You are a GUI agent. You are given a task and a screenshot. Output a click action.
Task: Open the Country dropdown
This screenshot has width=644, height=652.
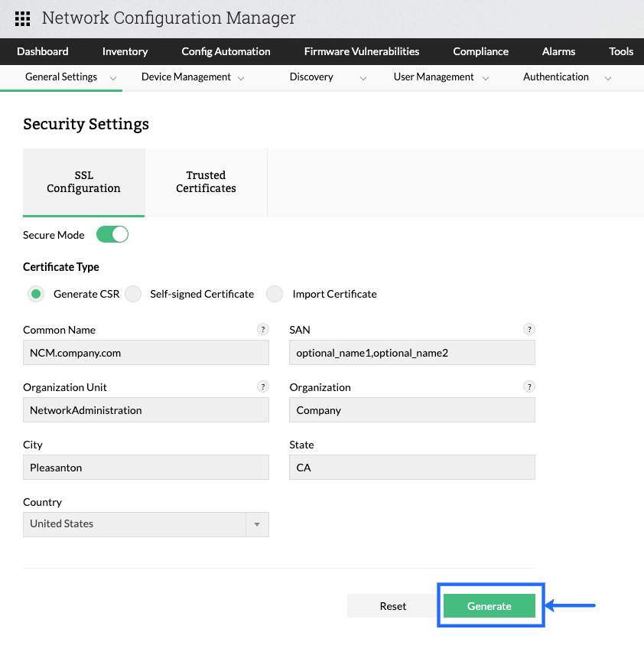256,524
